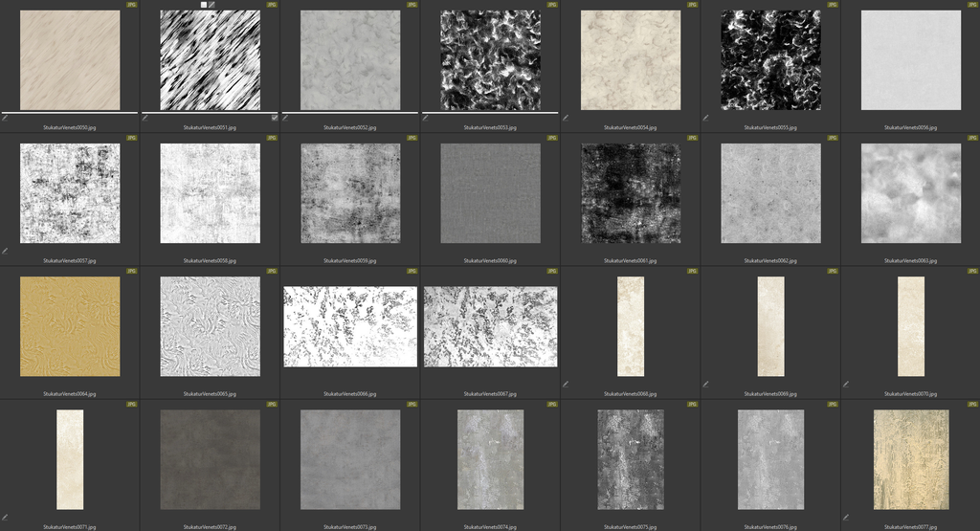The height and width of the screenshot is (531, 980).
Task: Click the StukaturVenets0062.jpg filename label
Action: (770, 260)
